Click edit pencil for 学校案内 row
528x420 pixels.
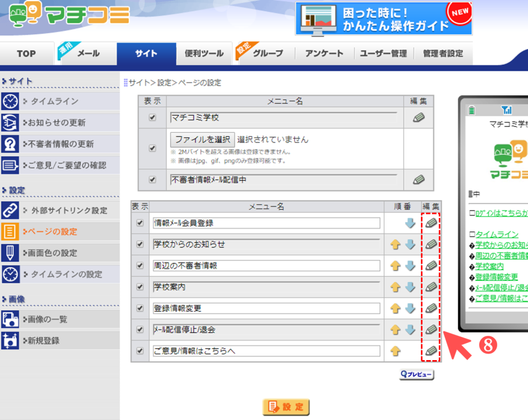431,287
